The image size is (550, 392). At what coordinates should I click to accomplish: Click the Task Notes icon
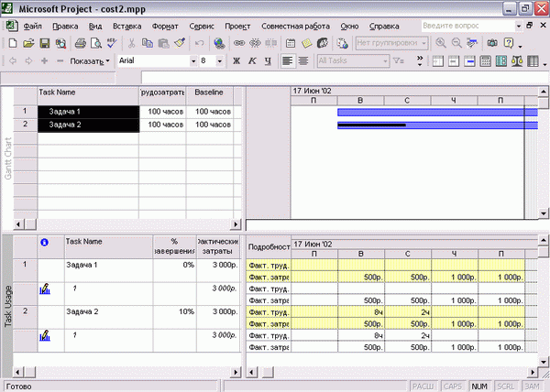coord(306,43)
